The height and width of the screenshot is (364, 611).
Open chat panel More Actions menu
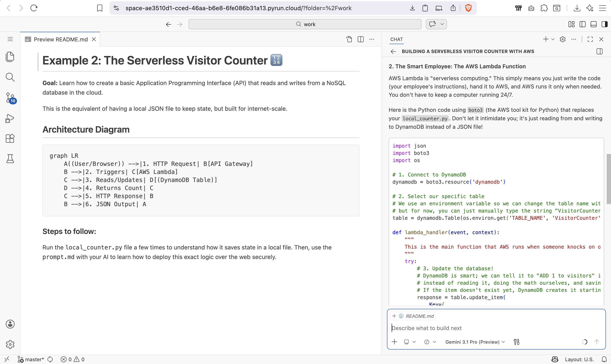click(574, 39)
